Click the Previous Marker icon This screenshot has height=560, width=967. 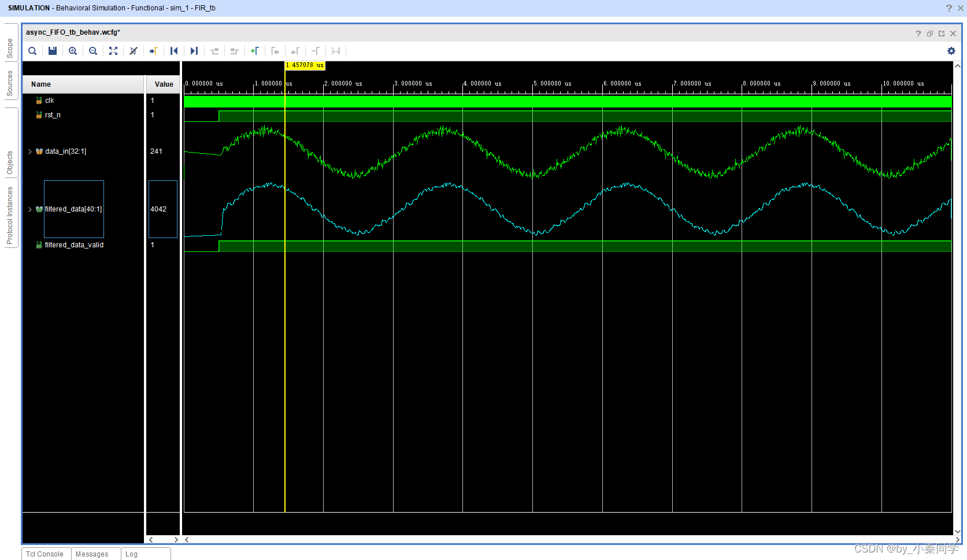coord(275,51)
